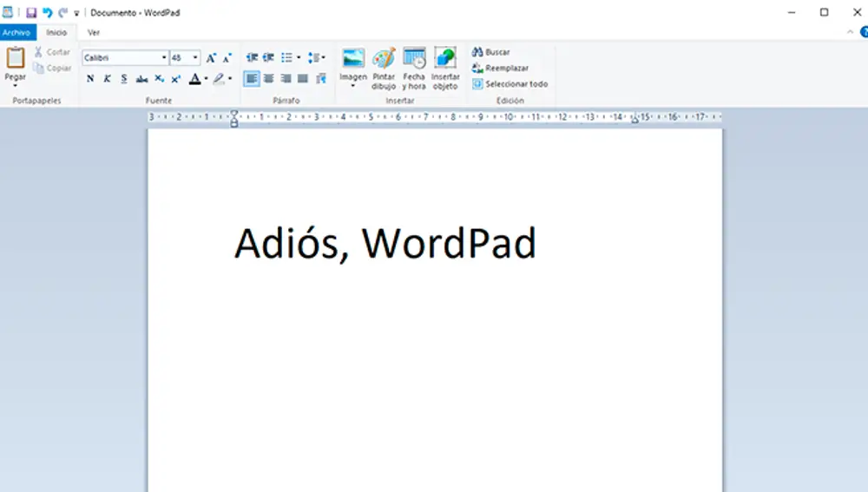The width and height of the screenshot is (868, 492).
Task: Toggle bold formatting (N)
Action: (x=90, y=79)
